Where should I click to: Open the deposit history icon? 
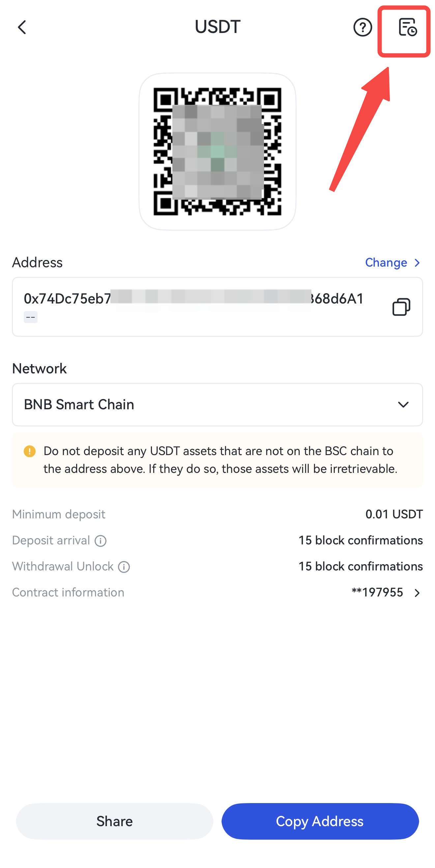[x=407, y=27]
